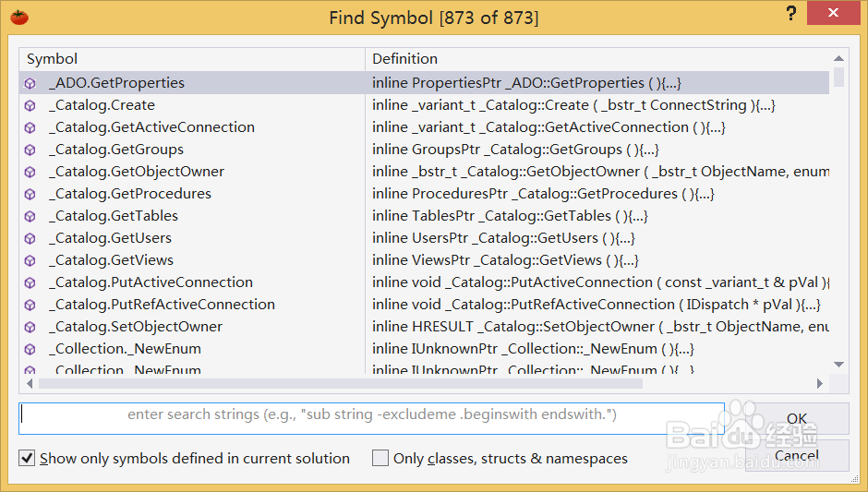Screen dimensions: 868x492
Task: Click the horizontal scrollbar right arrow
Action: [819, 383]
